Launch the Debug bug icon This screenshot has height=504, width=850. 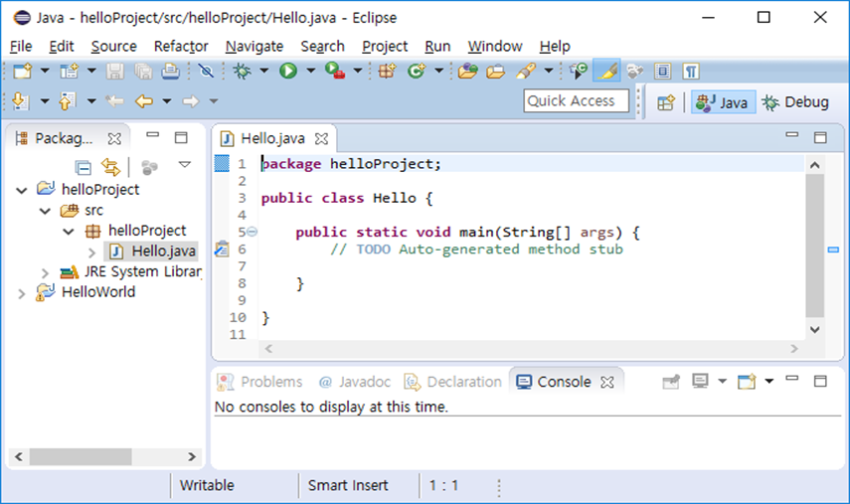pyautogui.click(x=242, y=71)
